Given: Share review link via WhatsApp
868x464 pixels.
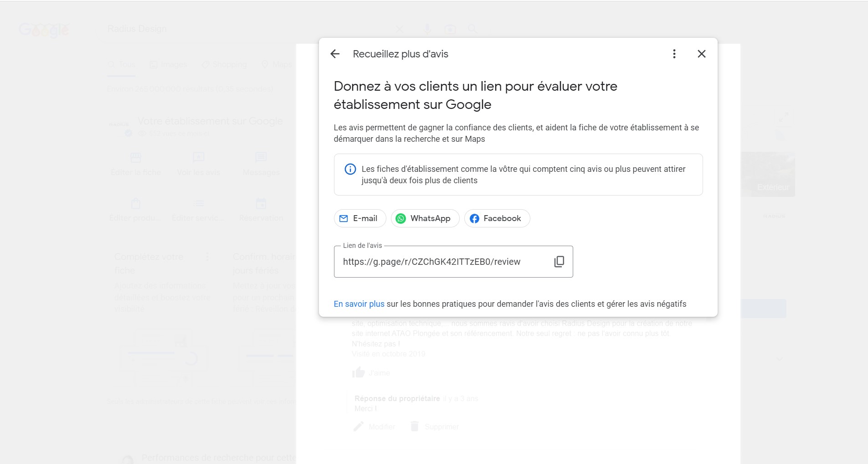Looking at the screenshot, I should 425,218.
